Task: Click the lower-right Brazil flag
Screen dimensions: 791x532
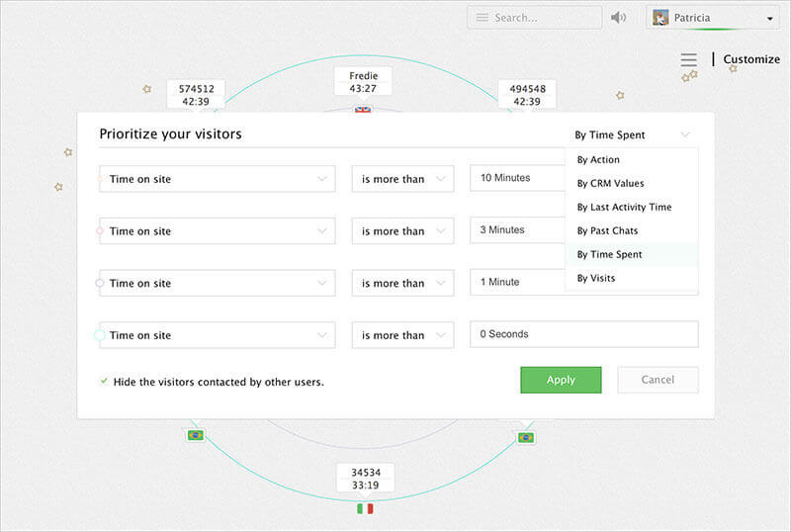Action: [526, 438]
